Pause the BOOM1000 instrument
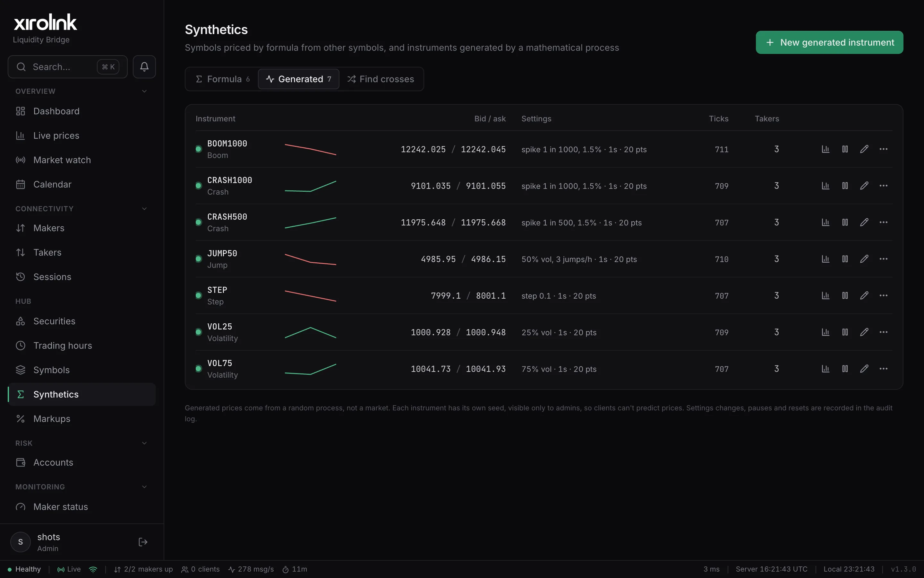924x578 pixels. click(845, 149)
